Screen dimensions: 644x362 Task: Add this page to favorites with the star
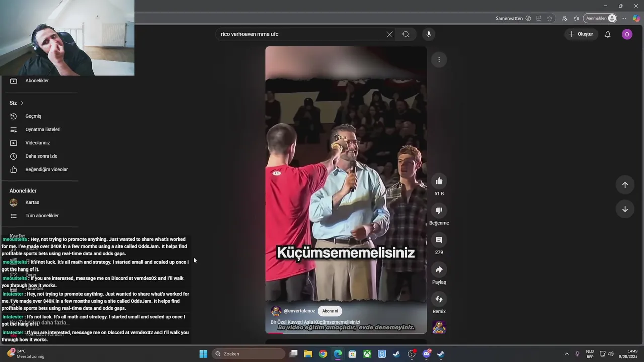point(550,18)
